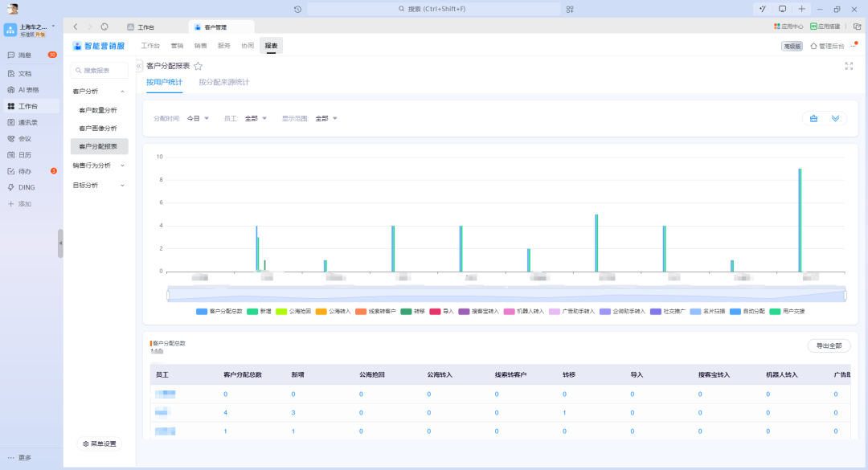This screenshot has height=470, width=868.
Task: Open the screen cast icon in title bar
Action: (782, 9)
